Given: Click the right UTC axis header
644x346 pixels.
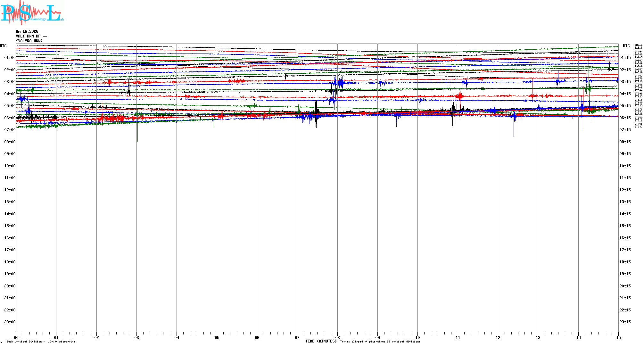Looking at the screenshot, I should [626, 46].
